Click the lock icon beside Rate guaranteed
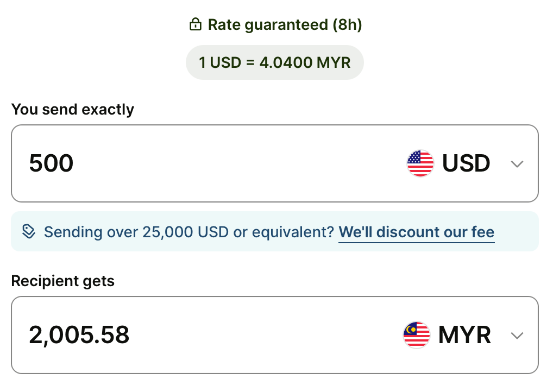Screen dimensions: 553x392 point(195,25)
